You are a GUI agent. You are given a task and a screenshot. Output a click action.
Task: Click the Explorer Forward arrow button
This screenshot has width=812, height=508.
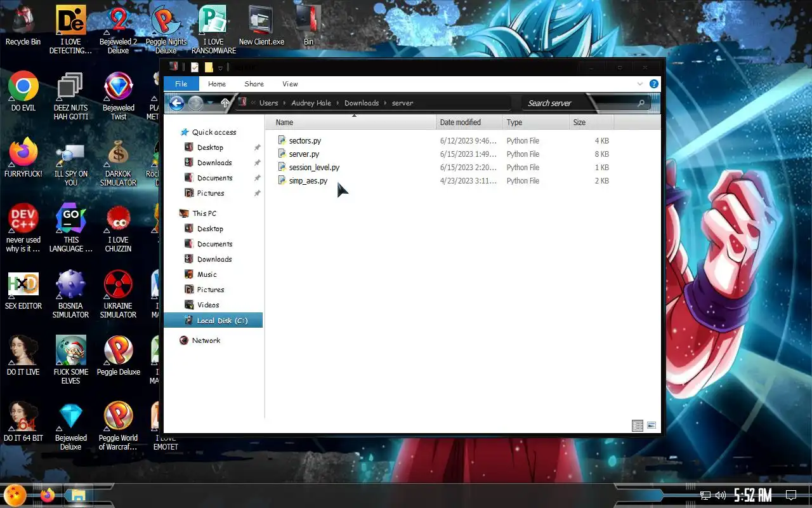[195, 103]
